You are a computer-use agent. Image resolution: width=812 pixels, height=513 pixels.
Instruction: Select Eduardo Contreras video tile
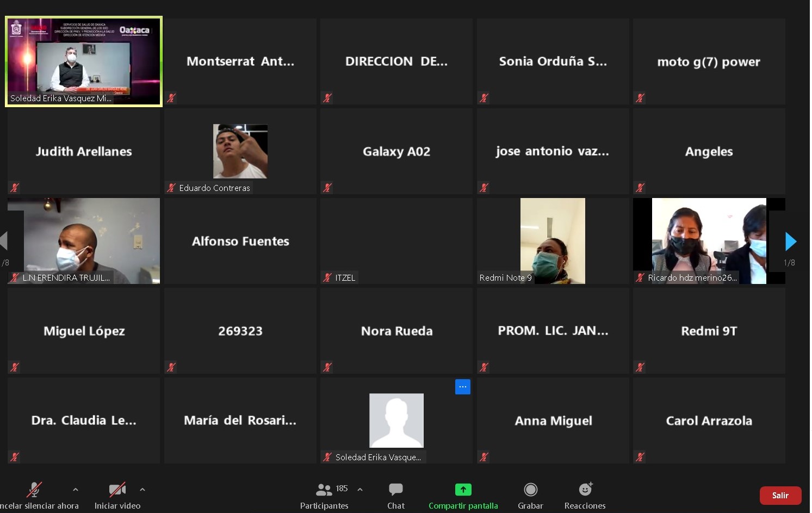[x=240, y=151]
